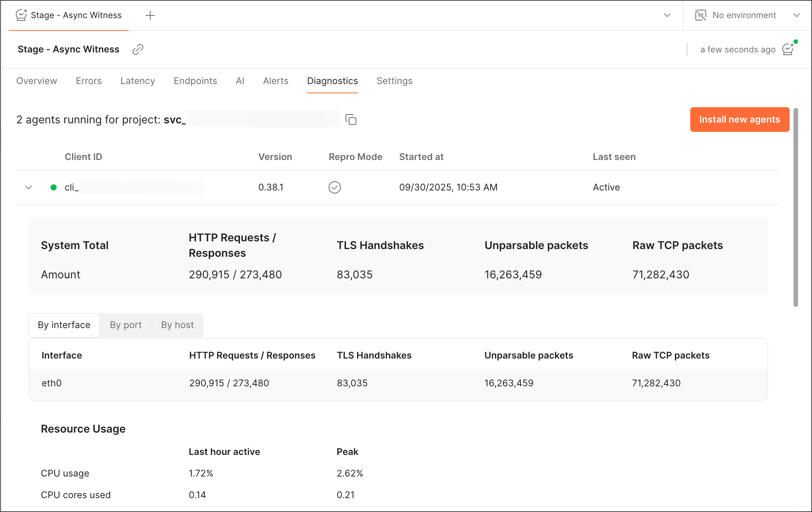Click the copy project ID icon
Screen dimensions: 812x512
click(351, 120)
